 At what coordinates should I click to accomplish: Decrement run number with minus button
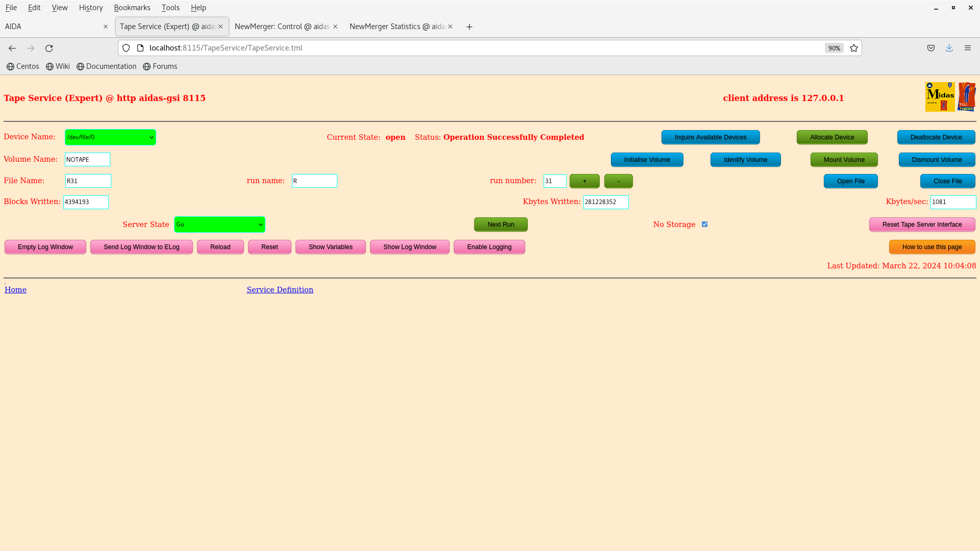click(x=618, y=181)
